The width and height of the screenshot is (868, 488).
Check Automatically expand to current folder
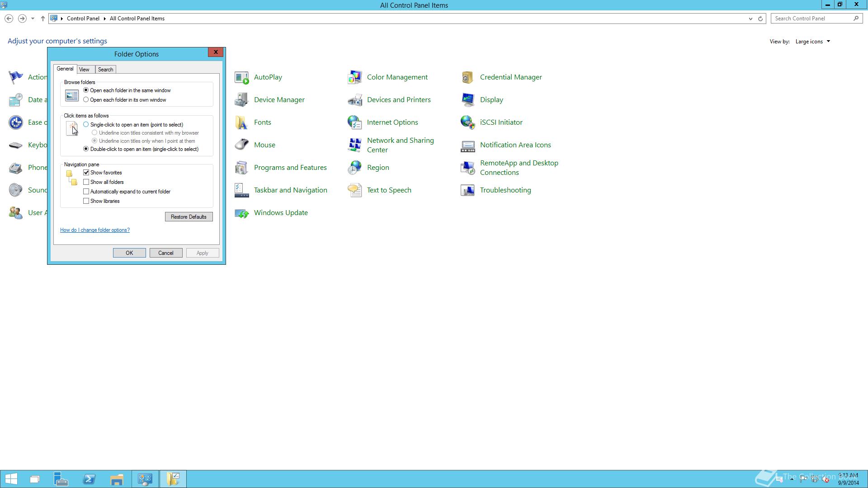(x=86, y=192)
